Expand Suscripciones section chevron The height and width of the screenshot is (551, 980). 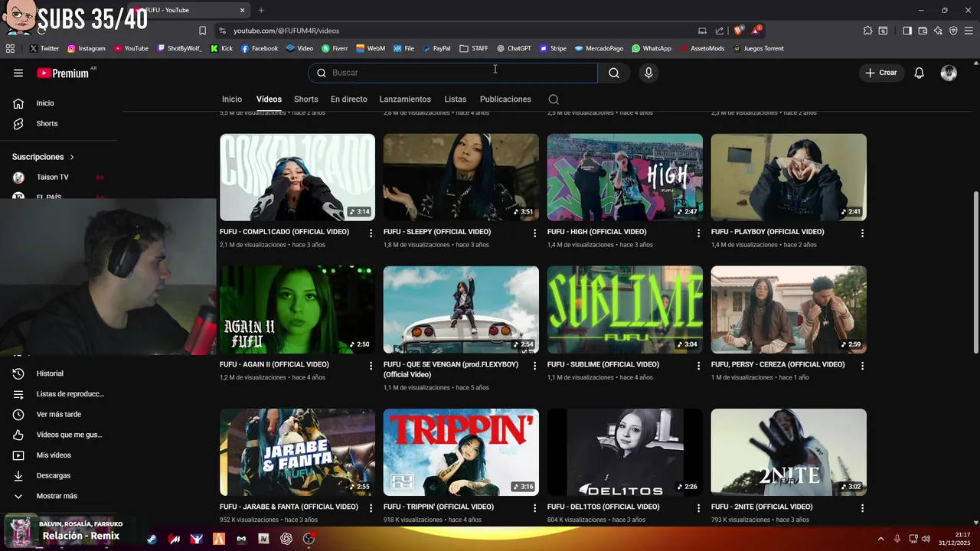[72, 157]
